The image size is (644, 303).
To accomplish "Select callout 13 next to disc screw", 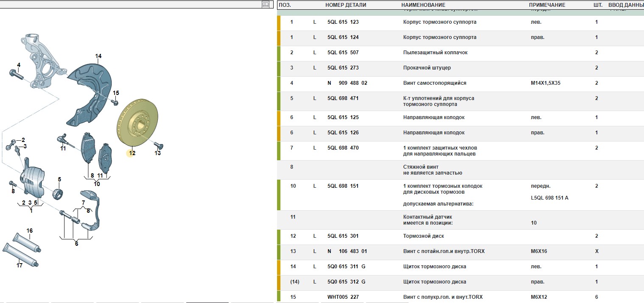I will pyautogui.click(x=158, y=153).
